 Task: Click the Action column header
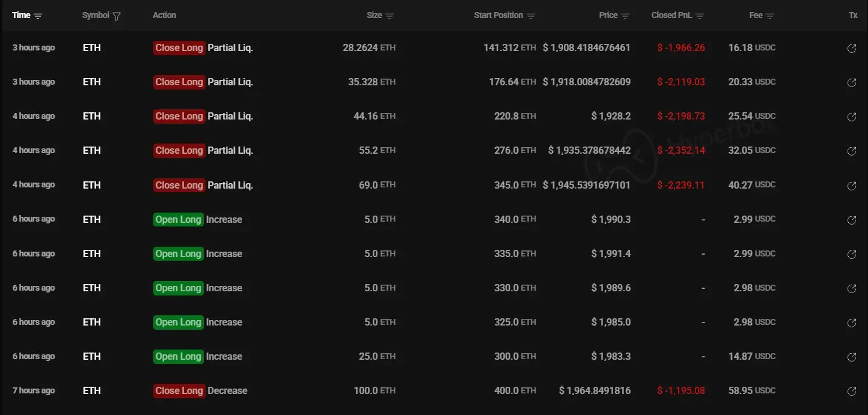(x=165, y=16)
